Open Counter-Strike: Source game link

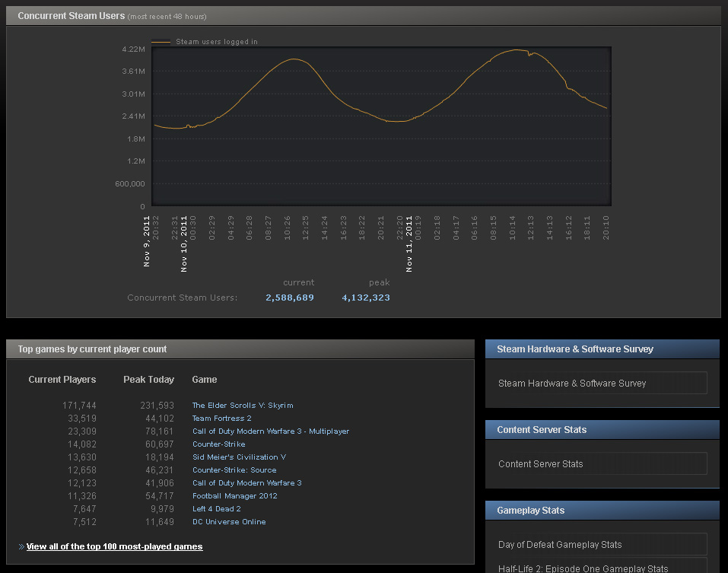tap(234, 470)
